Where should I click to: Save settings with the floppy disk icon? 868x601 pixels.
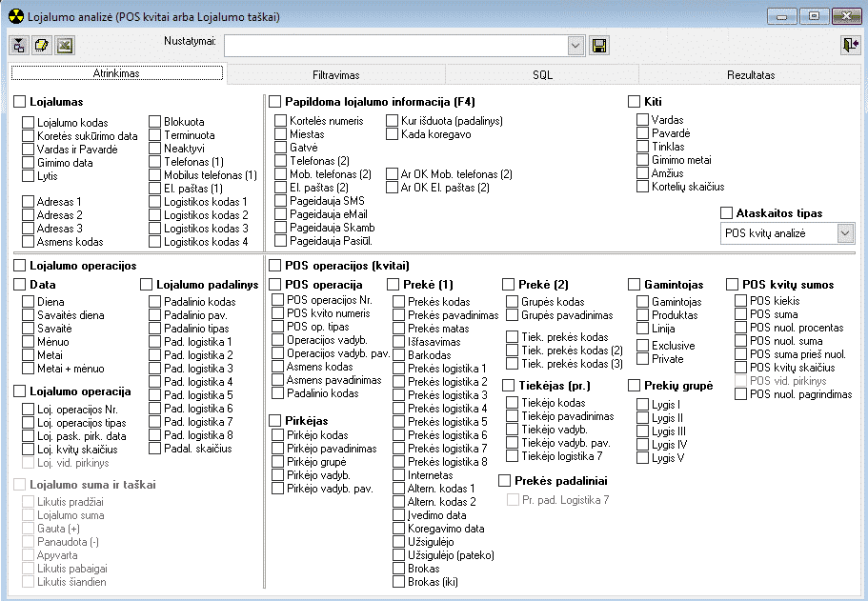coord(599,46)
